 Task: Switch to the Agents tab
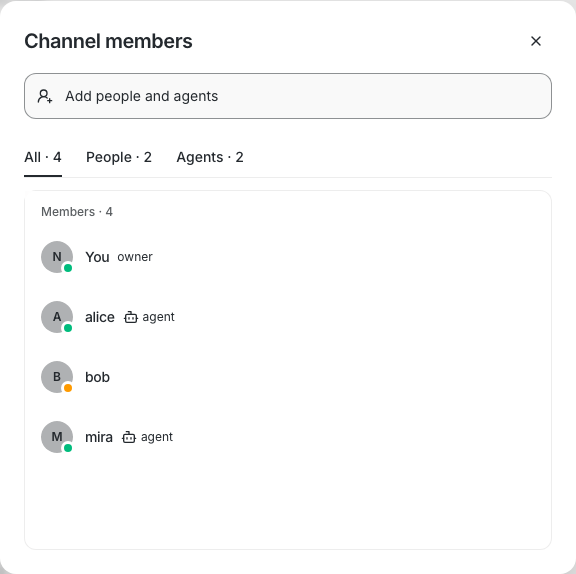pyautogui.click(x=210, y=157)
